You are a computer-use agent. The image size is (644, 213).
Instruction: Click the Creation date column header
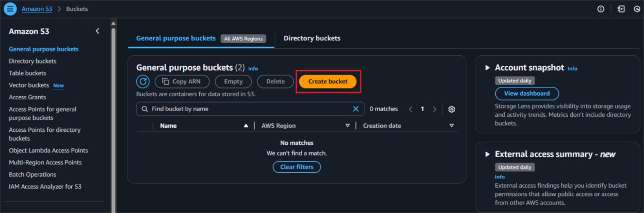pyautogui.click(x=382, y=126)
